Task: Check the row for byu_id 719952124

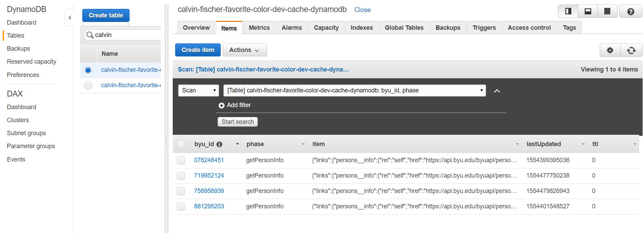Action: (181, 176)
